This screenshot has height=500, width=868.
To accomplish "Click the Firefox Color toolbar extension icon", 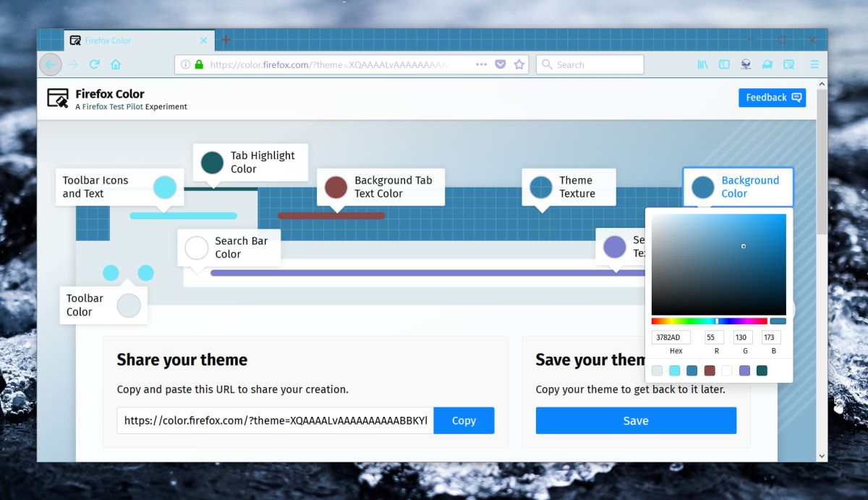I will point(789,64).
